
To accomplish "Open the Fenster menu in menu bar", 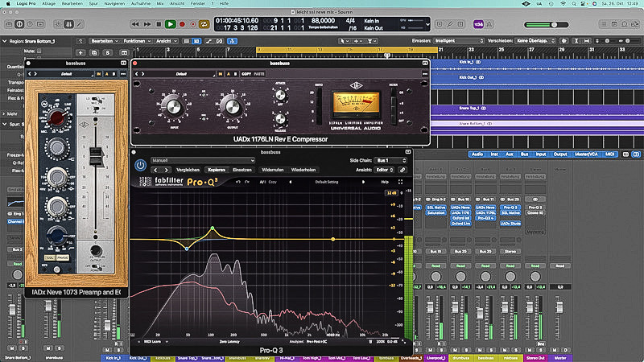I will pos(197,3).
